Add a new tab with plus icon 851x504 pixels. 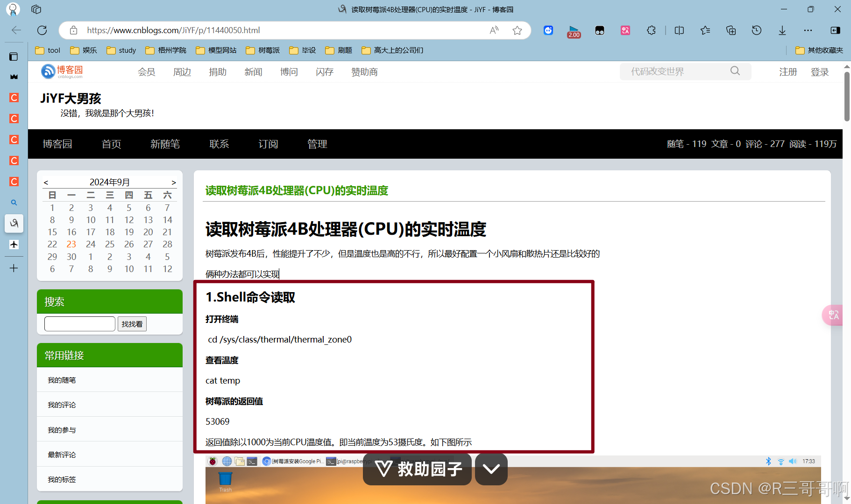coord(14,268)
